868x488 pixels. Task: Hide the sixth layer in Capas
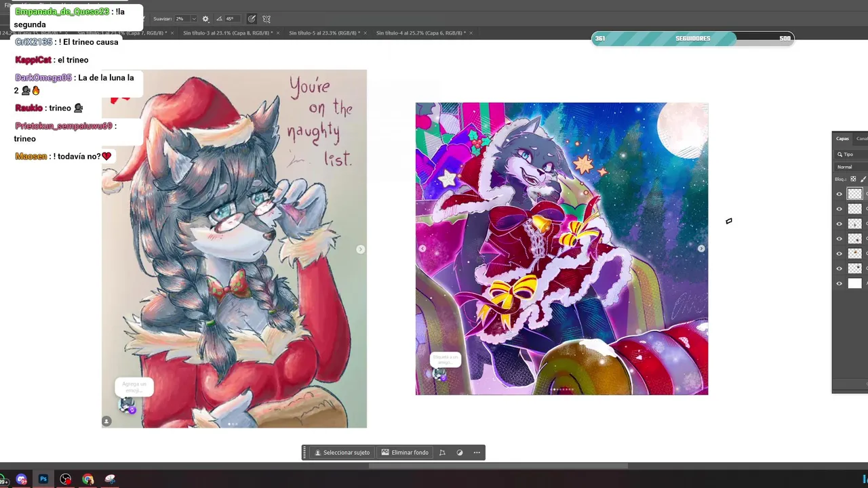pyautogui.click(x=839, y=268)
